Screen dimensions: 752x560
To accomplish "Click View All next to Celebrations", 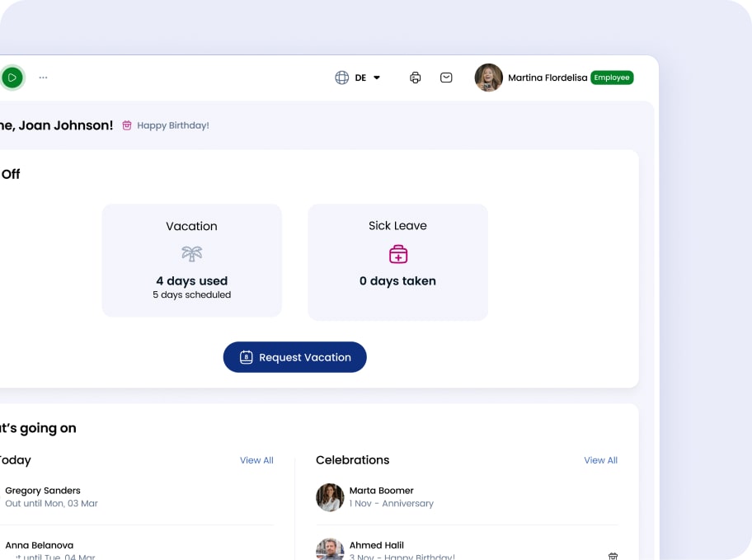I will click(x=600, y=460).
